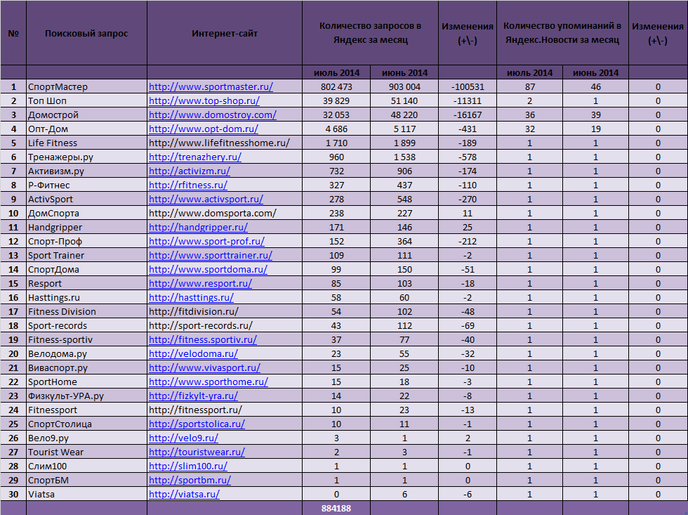Select 'Количество запросов в Яндекс за месяц' header
This screenshot has width=688, height=515.
click(x=370, y=33)
